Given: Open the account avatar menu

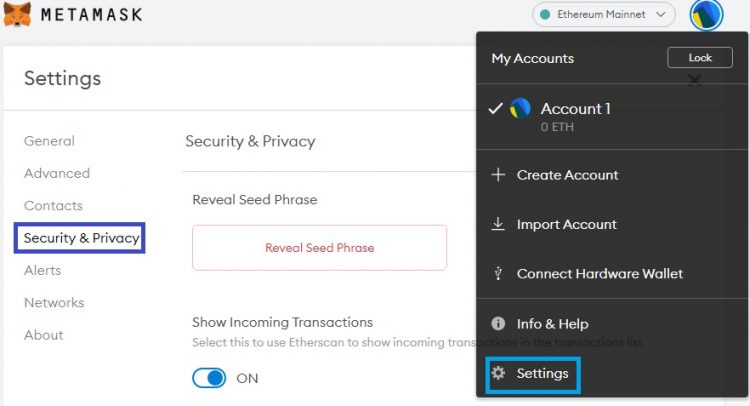Looking at the screenshot, I should tap(707, 15).
